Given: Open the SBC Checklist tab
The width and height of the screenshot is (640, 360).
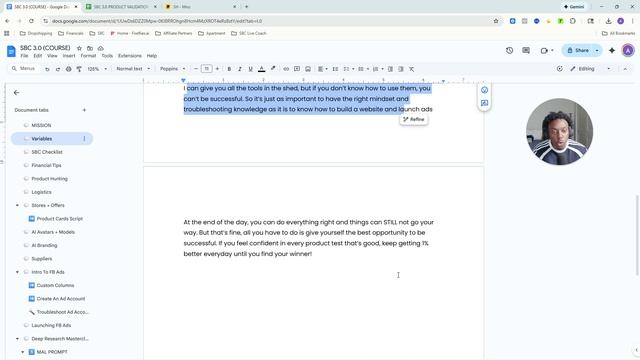Looking at the screenshot, I should coord(47,152).
